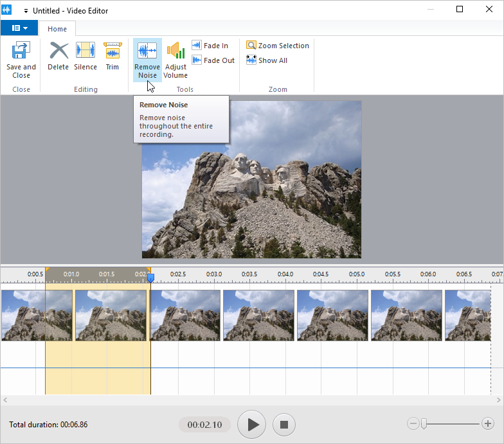
Task: Click the 0:06.0 mark on the ruler
Action: pyautogui.click(x=428, y=274)
